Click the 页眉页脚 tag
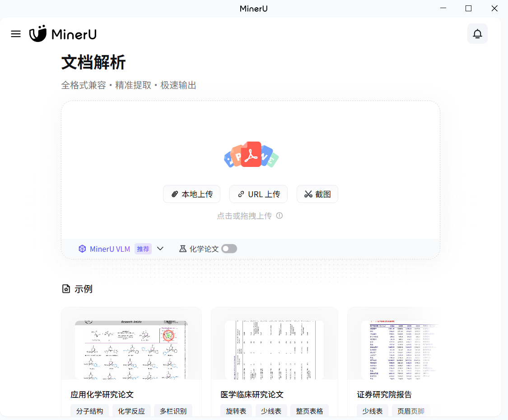Image resolution: width=508 pixels, height=420 pixels. [411, 411]
